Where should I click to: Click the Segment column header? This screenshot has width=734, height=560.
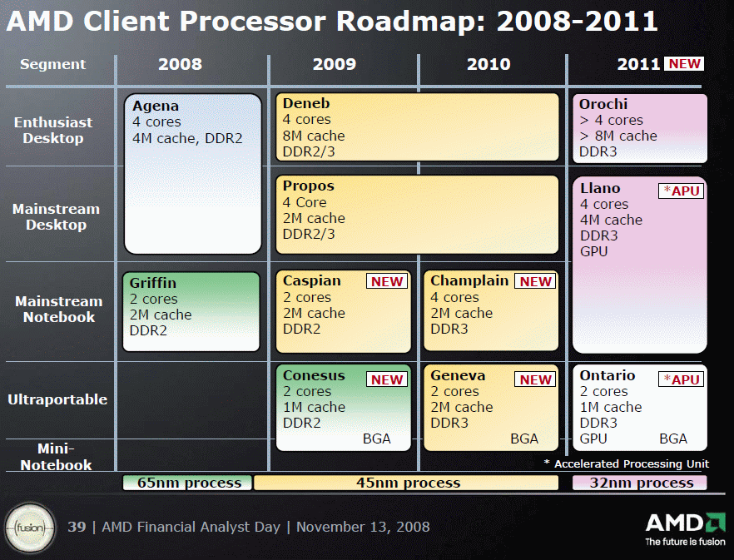click(53, 64)
